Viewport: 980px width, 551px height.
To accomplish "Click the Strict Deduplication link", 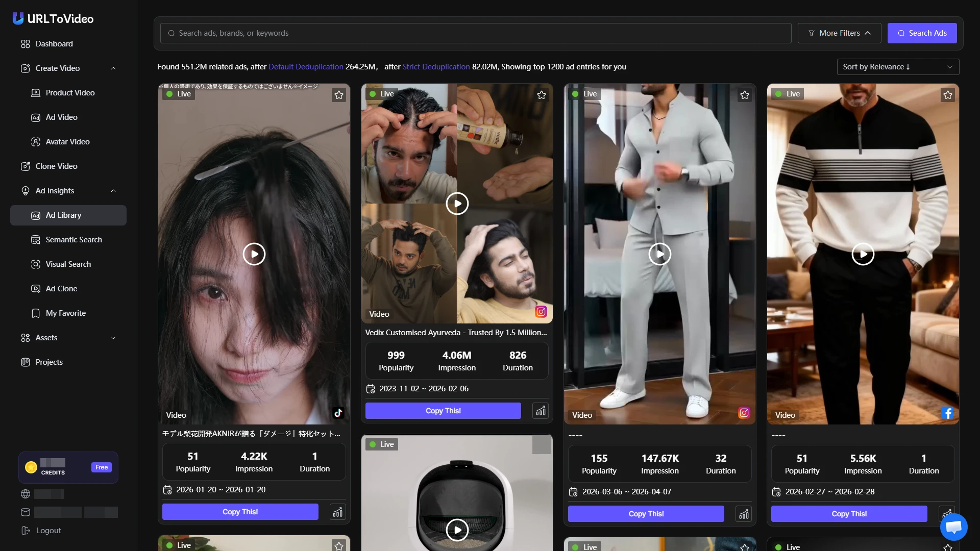I will pos(436,67).
